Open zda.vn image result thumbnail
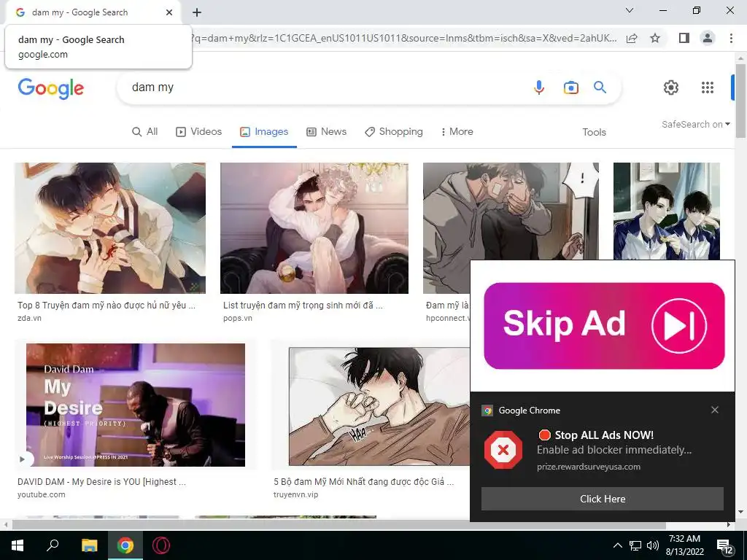747x560 pixels. (x=110, y=228)
